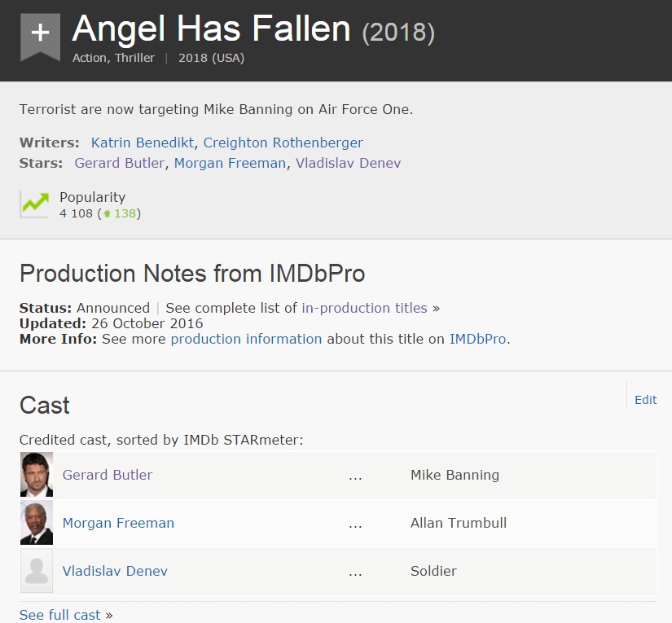
Task: Click the green popularity trend chart icon
Action: (x=35, y=204)
